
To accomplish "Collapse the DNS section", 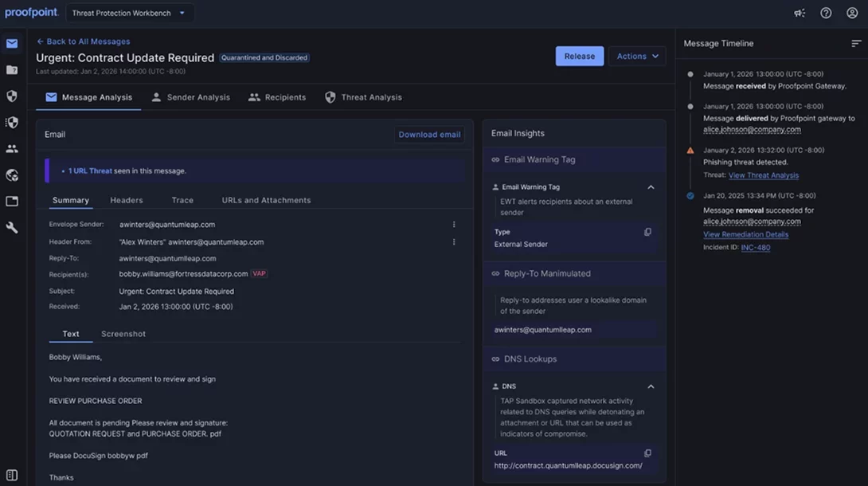I will pos(651,386).
